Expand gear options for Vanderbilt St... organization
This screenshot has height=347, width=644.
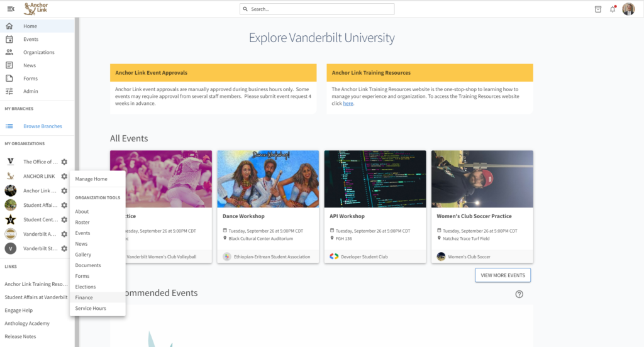64,248
